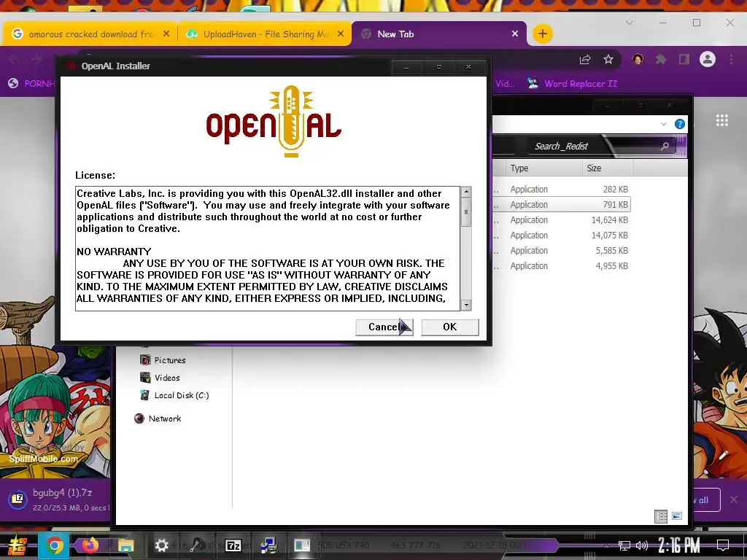The height and width of the screenshot is (560, 747).
Task: Select the 282 KB Application file row
Action: click(x=561, y=190)
